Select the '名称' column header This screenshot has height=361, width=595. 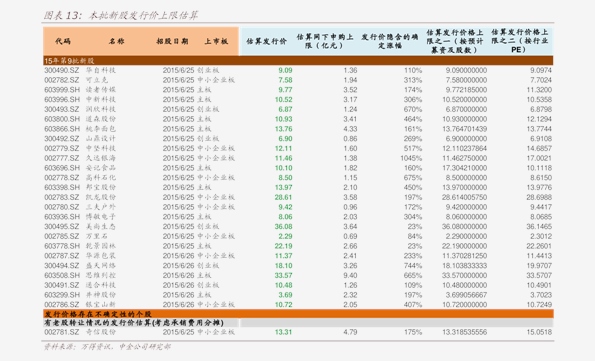point(116,41)
